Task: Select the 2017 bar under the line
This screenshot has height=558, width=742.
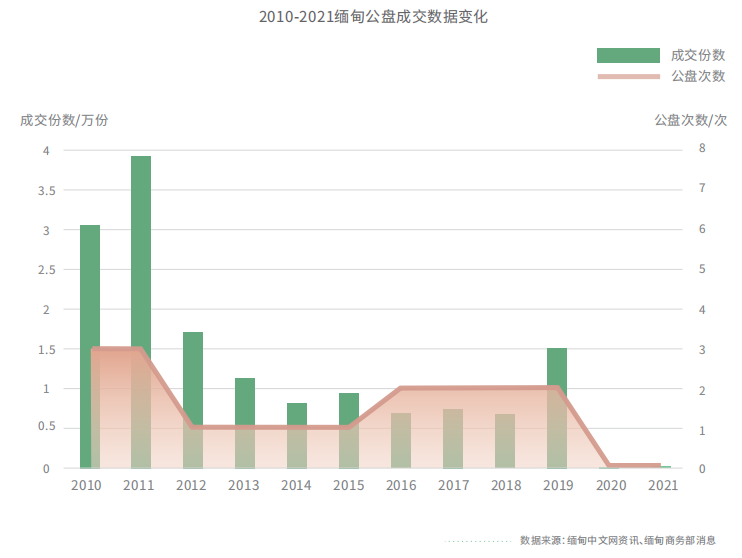Action: pos(453,439)
